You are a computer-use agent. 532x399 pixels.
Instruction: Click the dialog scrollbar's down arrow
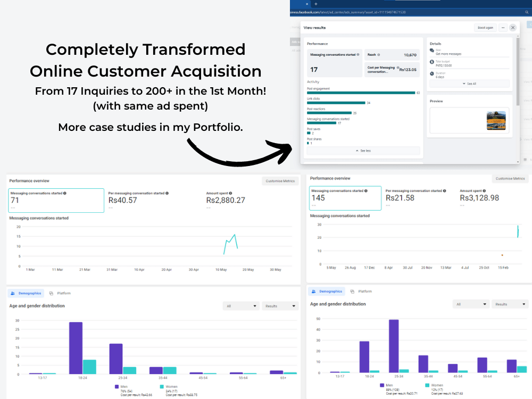[518, 162]
